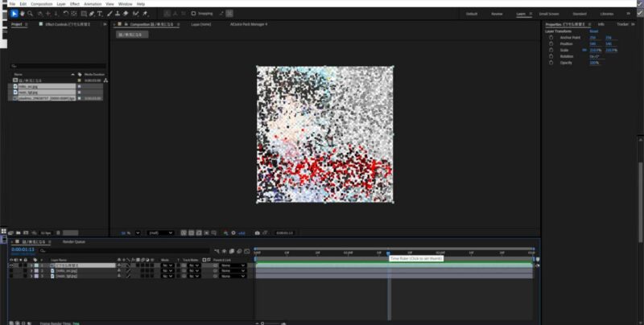Click the current time 0:00:01:13 display

click(x=23, y=249)
